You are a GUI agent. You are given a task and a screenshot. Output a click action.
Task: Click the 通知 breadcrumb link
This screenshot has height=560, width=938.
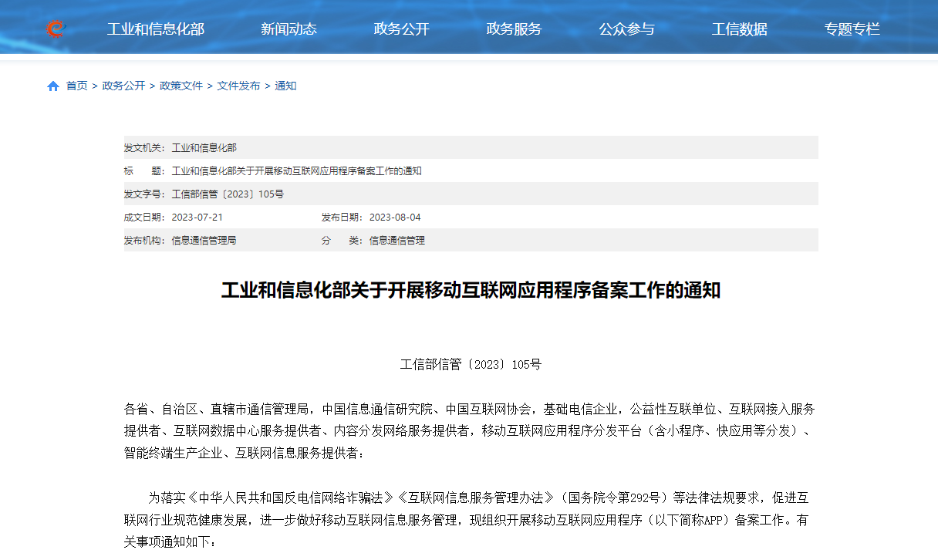(285, 86)
